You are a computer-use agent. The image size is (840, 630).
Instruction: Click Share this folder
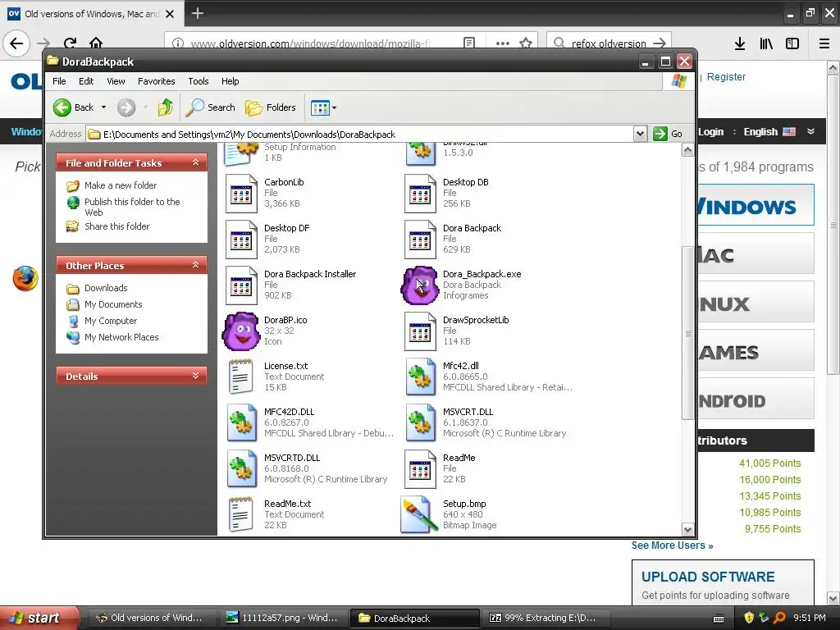click(x=116, y=226)
